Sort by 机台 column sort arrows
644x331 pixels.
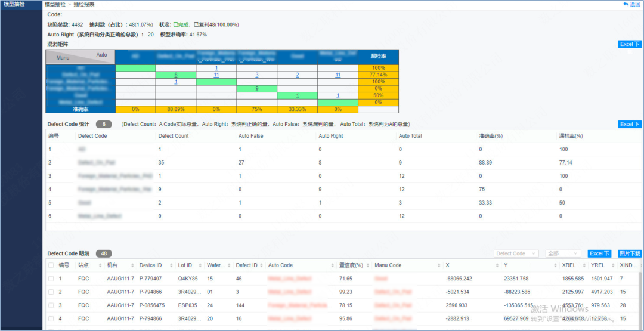click(x=132, y=266)
